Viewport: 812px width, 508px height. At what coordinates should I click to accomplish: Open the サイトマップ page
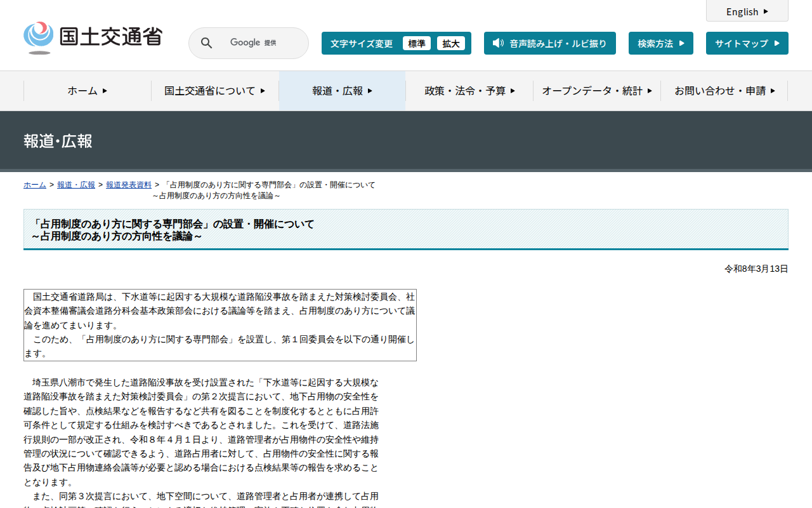747,43
